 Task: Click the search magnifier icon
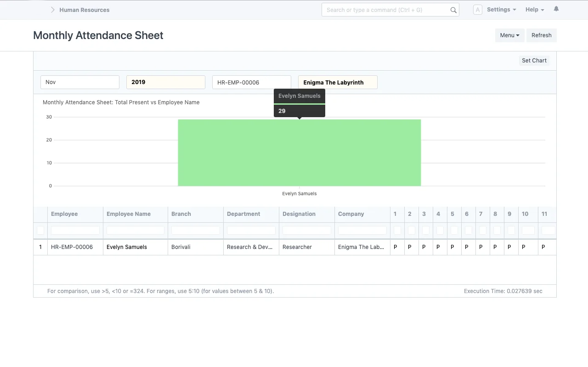point(453,10)
